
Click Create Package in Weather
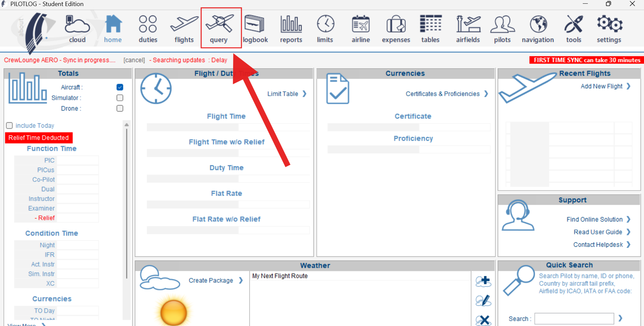(216, 280)
